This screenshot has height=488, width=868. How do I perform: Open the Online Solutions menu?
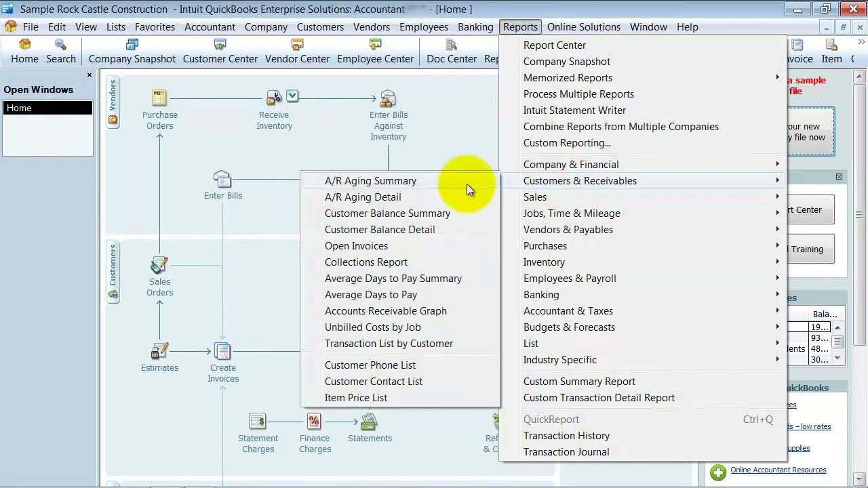[584, 27]
